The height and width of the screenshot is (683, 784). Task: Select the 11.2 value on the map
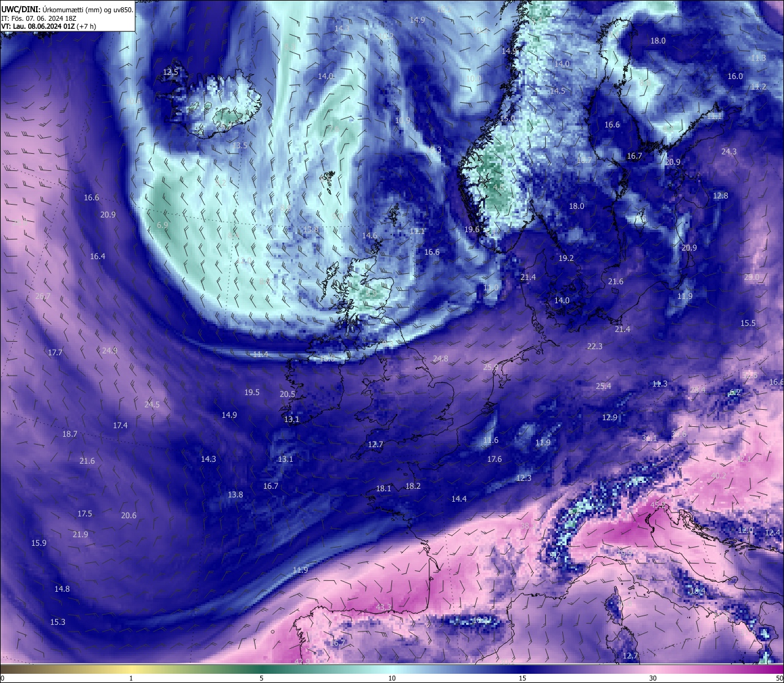click(x=758, y=86)
